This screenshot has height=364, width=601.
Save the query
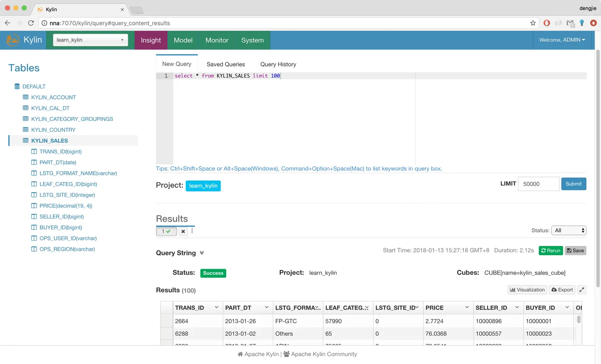click(x=575, y=250)
